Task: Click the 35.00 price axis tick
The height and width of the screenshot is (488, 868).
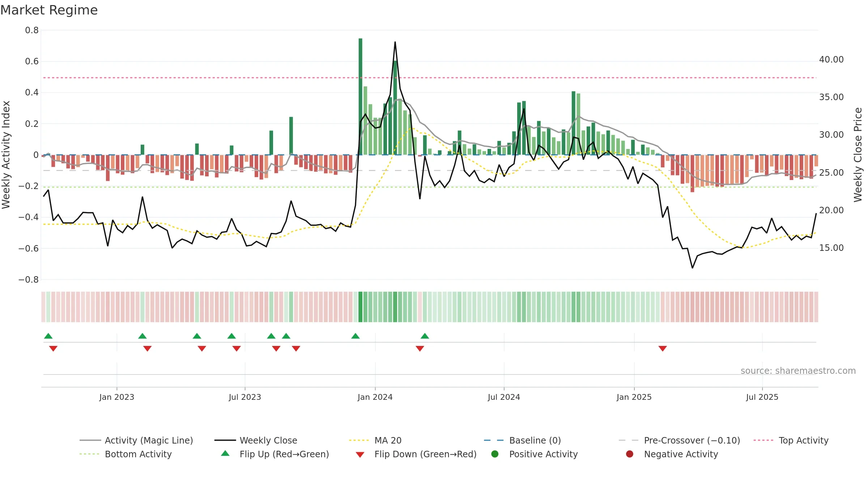Action: click(831, 97)
